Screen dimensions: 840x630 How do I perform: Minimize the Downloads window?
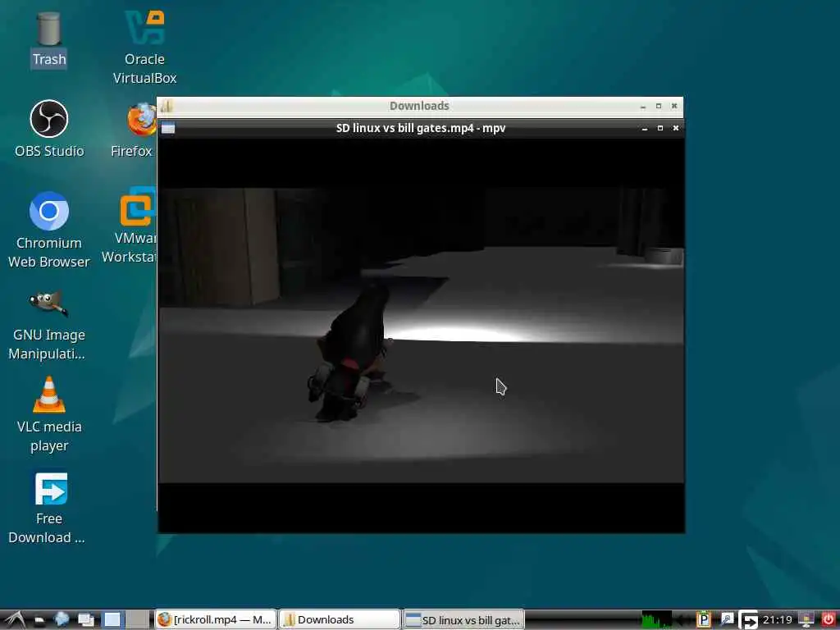point(643,106)
